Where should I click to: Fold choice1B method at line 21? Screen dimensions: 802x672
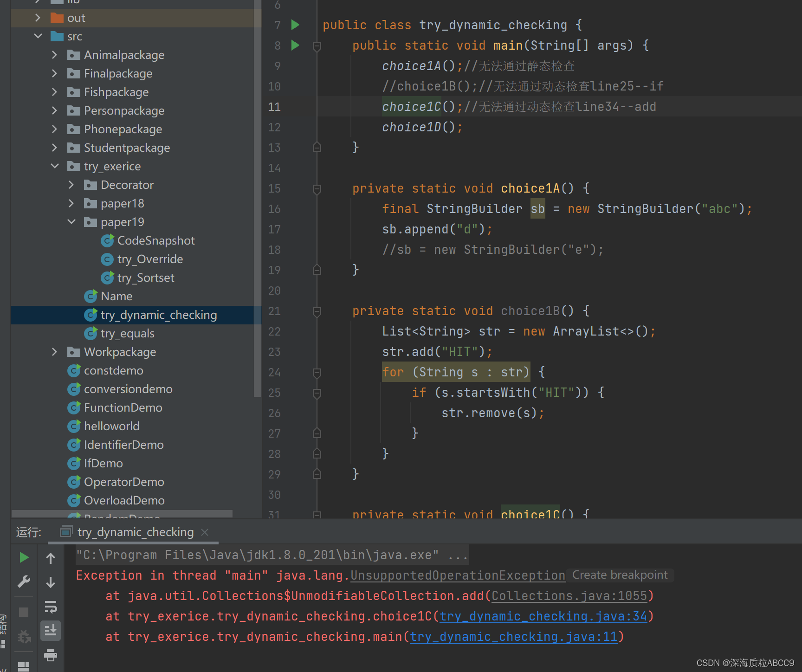(317, 311)
